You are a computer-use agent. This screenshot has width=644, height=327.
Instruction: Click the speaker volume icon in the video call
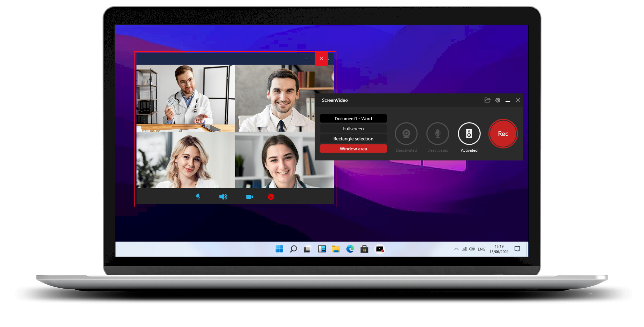[x=223, y=196]
